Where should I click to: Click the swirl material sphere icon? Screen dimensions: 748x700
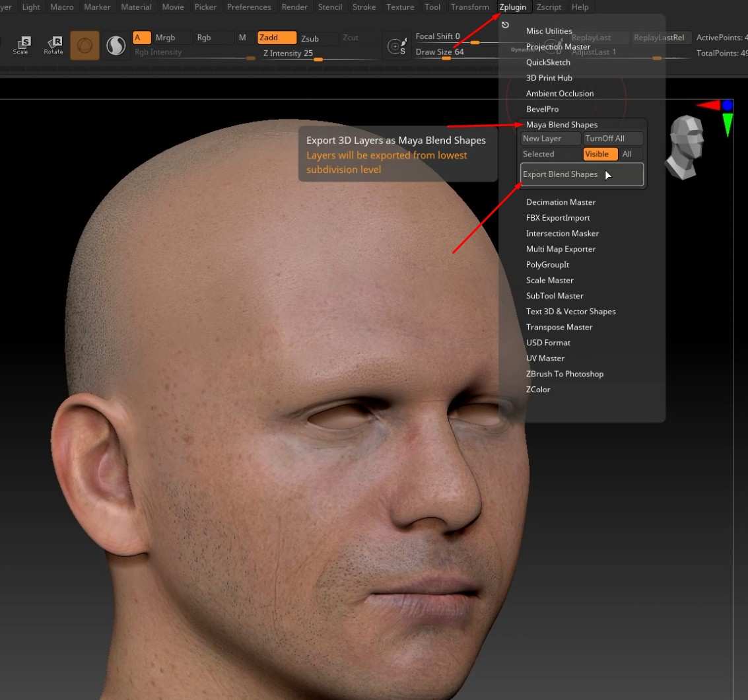pos(116,46)
